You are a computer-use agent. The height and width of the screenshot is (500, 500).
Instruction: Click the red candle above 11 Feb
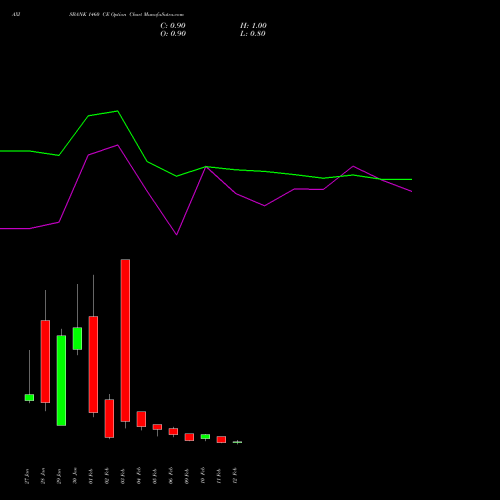(221, 439)
